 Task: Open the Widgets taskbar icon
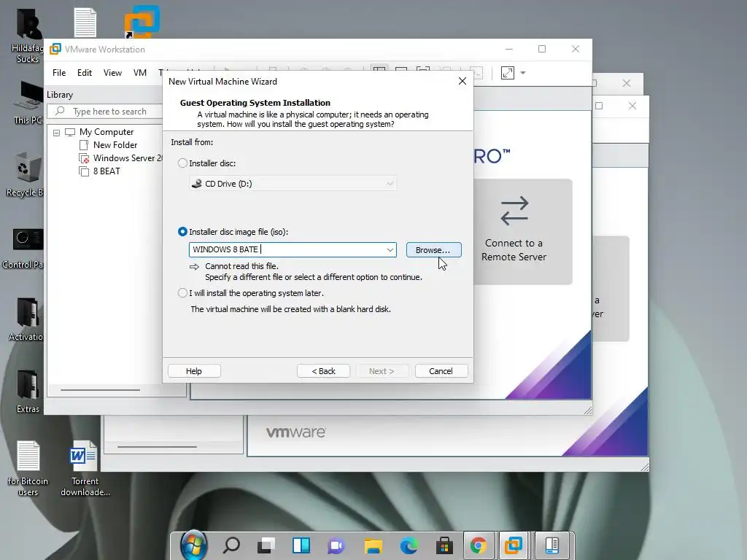(x=301, y=545)
